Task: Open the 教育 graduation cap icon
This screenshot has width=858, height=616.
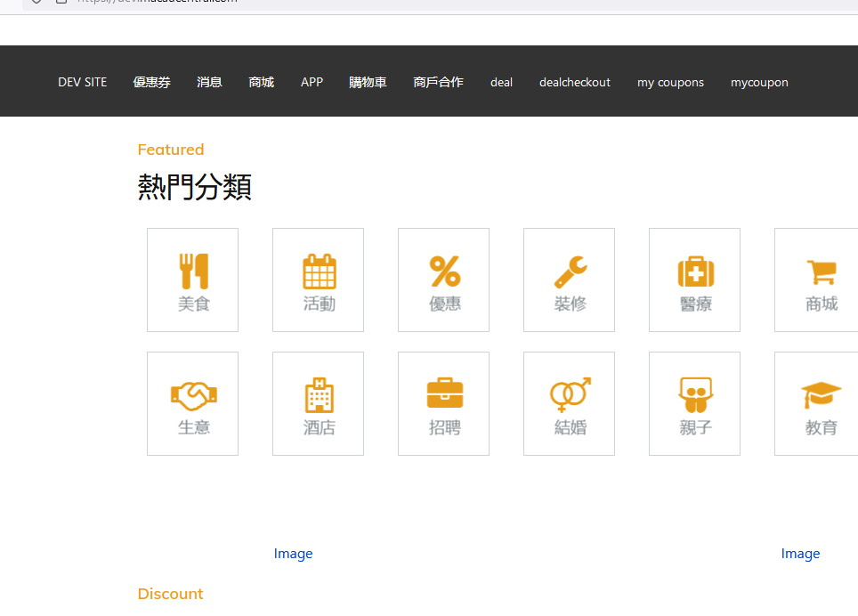Action: [x=821, y=394]
